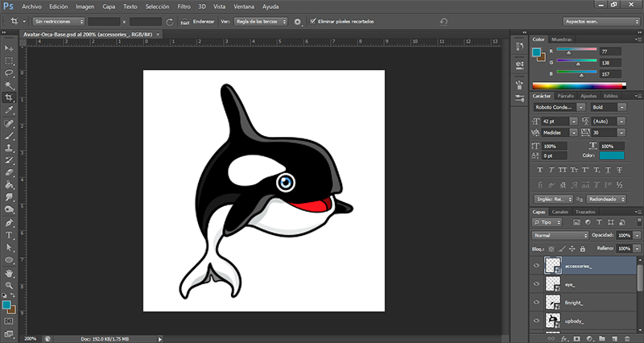Click the Straighten (Enderezar) icon
Screen dimensions: 644x343
click(x=186, y=21)
